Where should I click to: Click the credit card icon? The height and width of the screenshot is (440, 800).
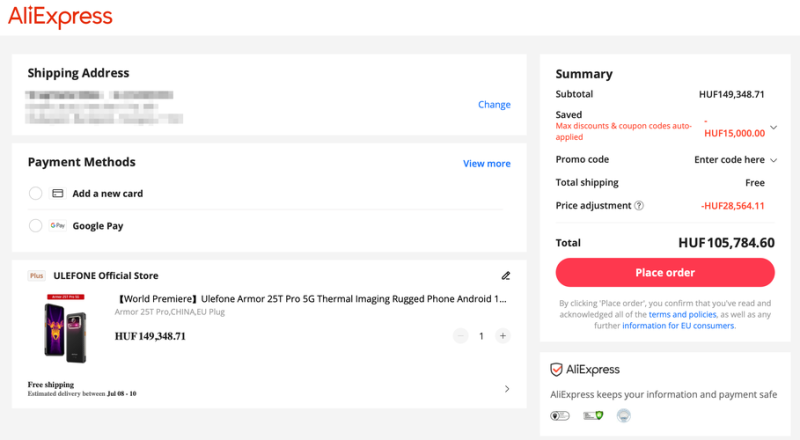pos(58,193)
